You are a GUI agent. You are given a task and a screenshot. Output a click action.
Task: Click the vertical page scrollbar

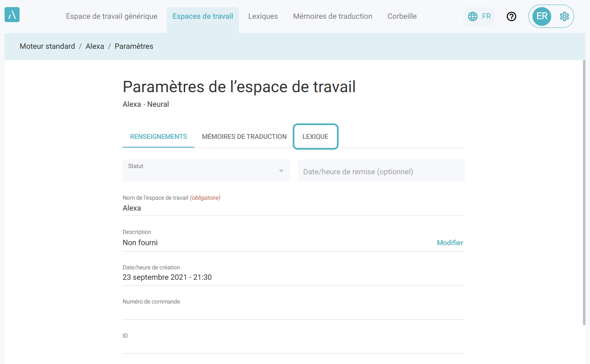584,192
